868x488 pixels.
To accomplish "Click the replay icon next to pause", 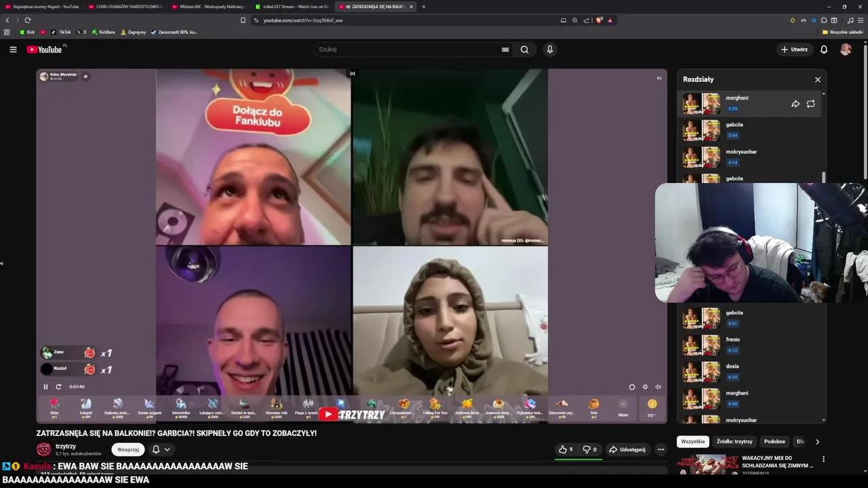I will coord(58,387).
